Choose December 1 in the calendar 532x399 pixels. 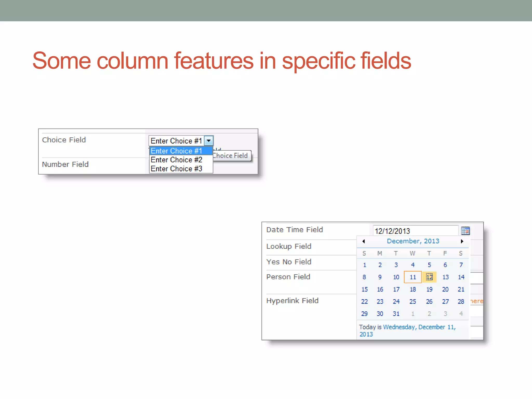pyautogui.click(x=364, y=265)
